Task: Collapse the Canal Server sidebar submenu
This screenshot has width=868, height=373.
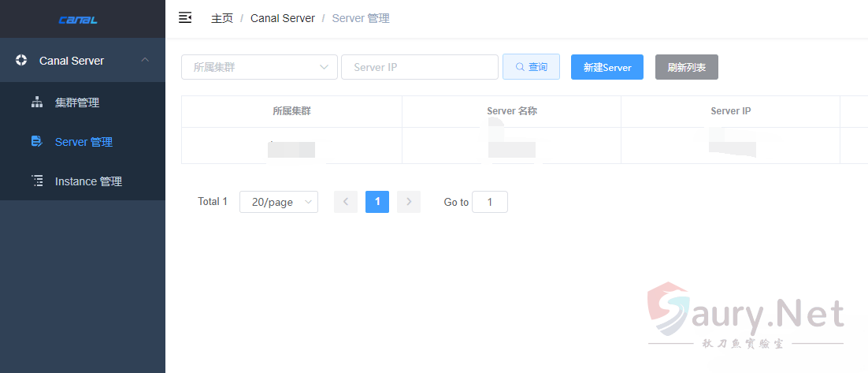Action: click(x=144, y=61)
